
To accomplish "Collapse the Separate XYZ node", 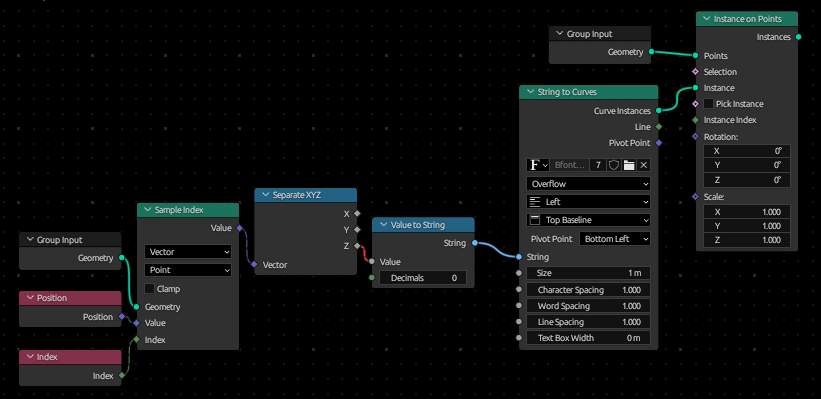I will click(x=264, y=195).
